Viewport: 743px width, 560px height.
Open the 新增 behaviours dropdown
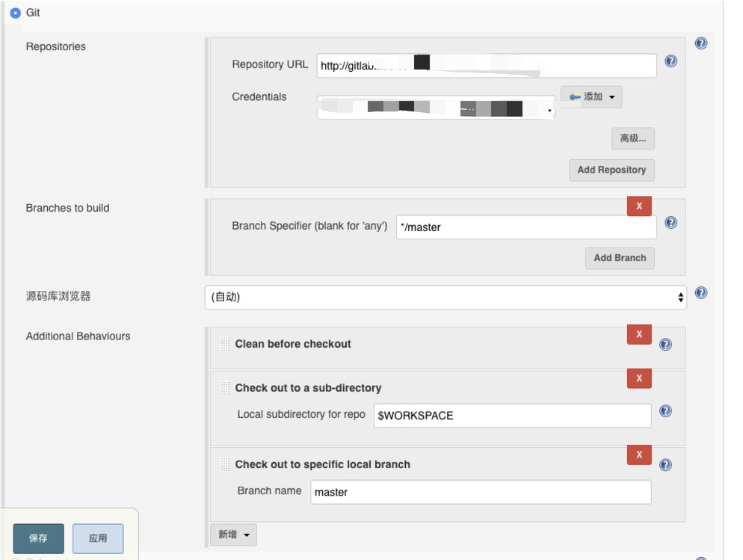[232, 535]
